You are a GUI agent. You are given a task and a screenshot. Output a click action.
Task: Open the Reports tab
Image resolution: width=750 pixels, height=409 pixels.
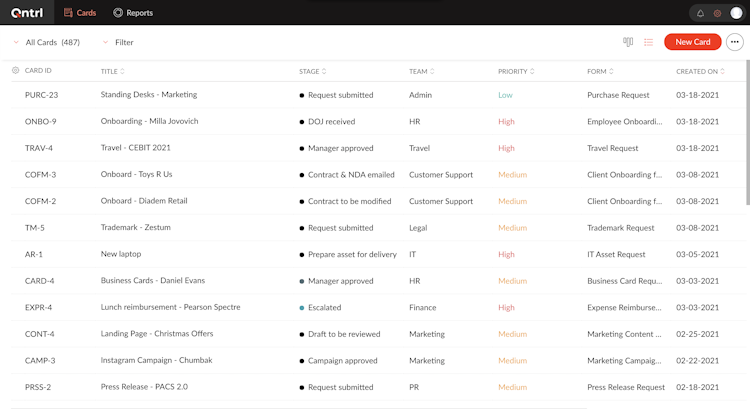[132, 13]
